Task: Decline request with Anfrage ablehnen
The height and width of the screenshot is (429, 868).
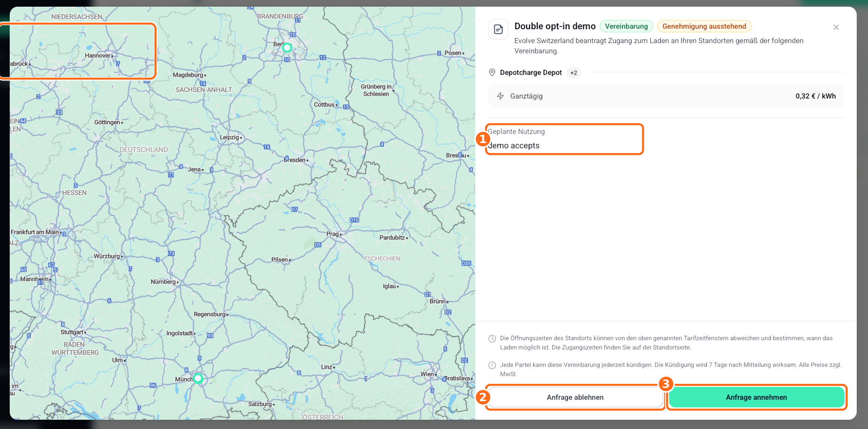Action: click(x=575, y=397)
